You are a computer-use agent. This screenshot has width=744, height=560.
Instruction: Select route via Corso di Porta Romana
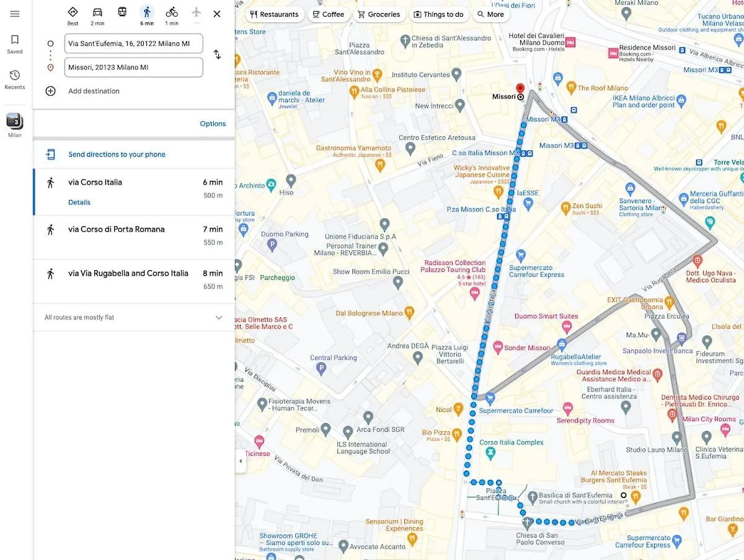point(134,237)
